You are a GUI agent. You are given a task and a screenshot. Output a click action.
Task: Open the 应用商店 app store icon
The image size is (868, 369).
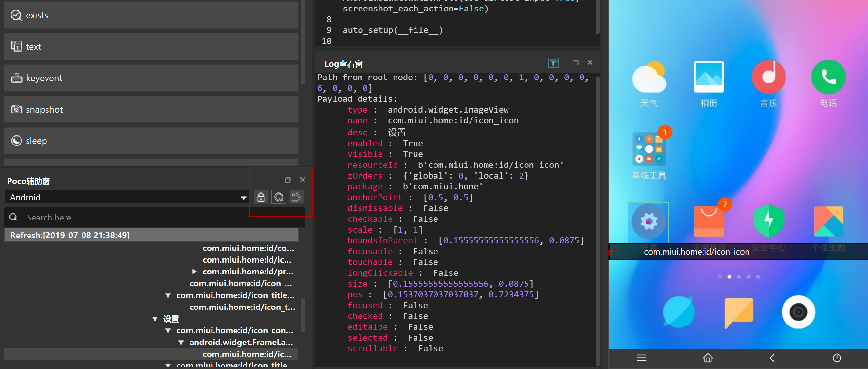pos(709,221)
